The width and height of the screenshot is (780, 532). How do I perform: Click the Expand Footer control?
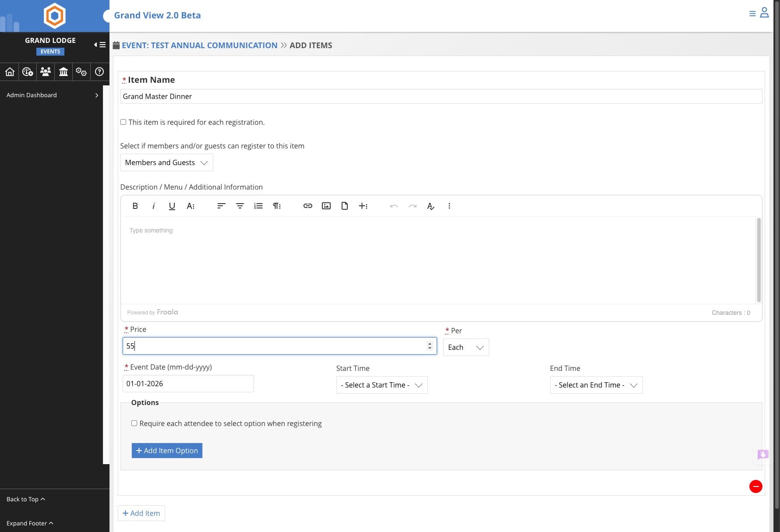pyautogui.click(x=30, y=523)
